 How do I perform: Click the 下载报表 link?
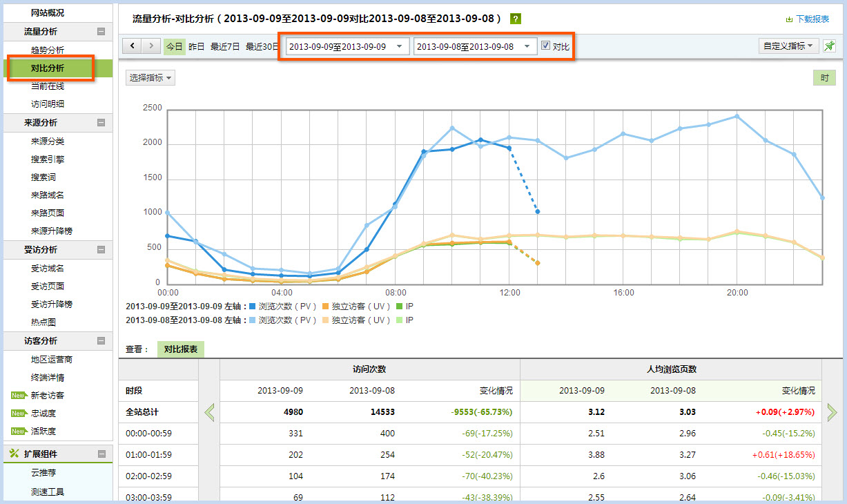812,19
